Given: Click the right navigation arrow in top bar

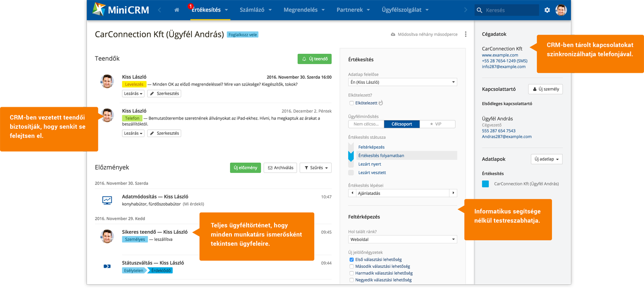Looking at the screenshot, I should coord(466,10).
